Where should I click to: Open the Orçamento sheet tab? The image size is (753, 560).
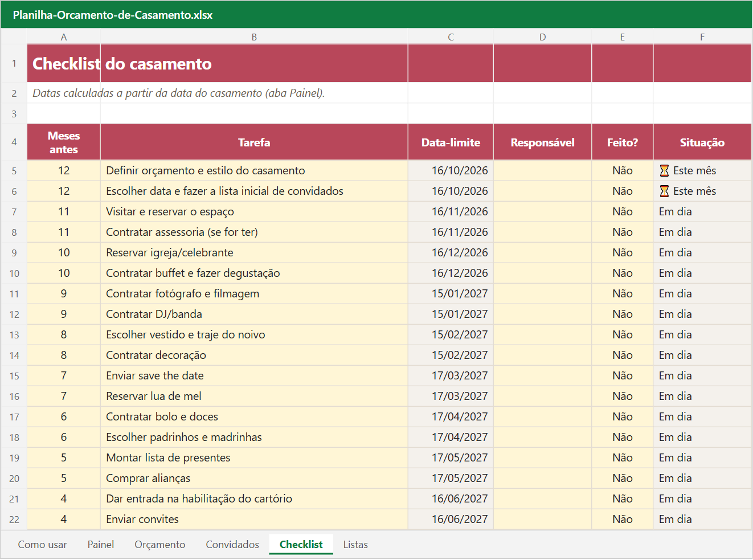(160, 545)
